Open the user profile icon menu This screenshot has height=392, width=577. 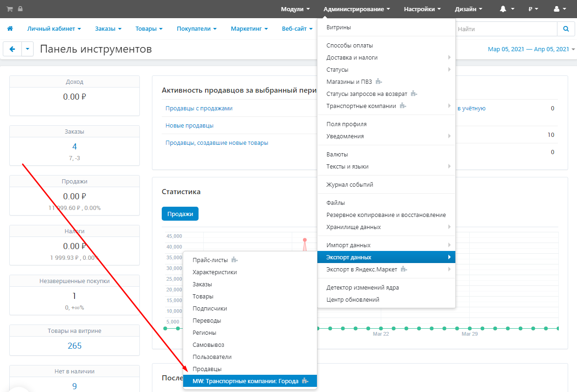coord(560,9)
